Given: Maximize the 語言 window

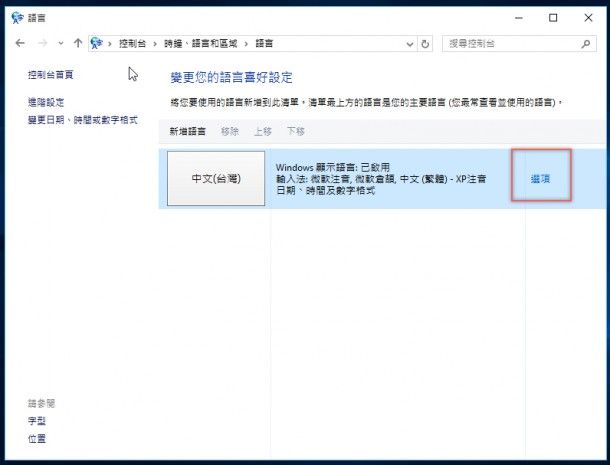Looking at the screenshot, I should pos(553,18).
